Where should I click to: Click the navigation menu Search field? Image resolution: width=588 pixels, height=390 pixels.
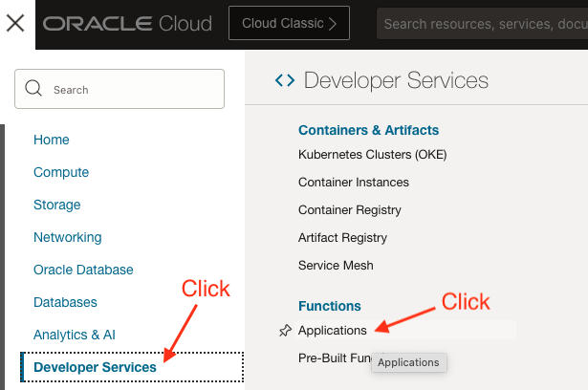[120, 89]
